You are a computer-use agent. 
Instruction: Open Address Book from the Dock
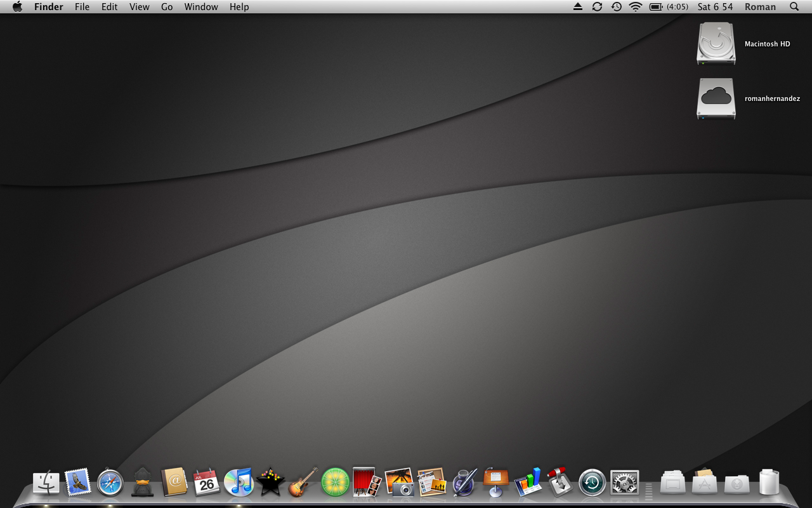[174, 483]
